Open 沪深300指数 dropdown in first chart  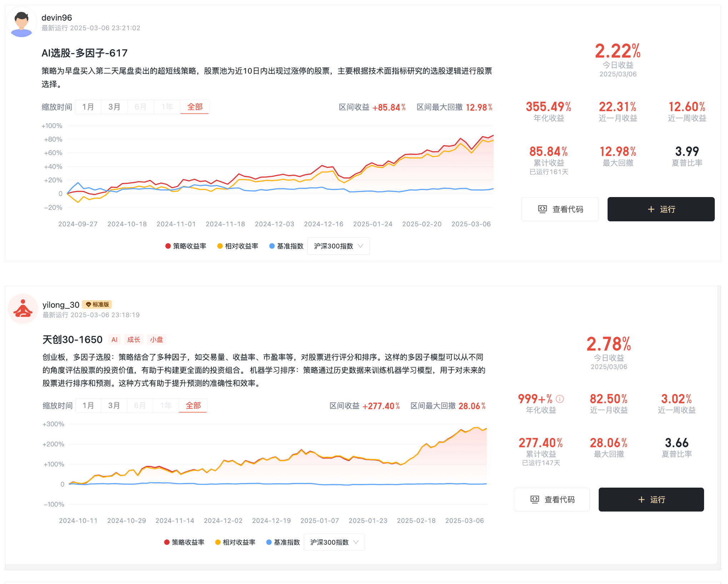click(338, 246)
